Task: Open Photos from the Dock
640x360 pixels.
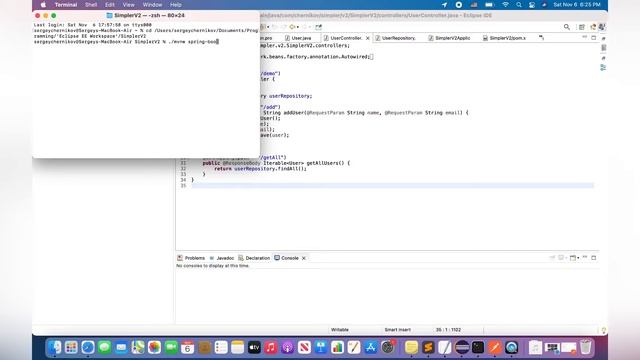Action: click(154, 347)
